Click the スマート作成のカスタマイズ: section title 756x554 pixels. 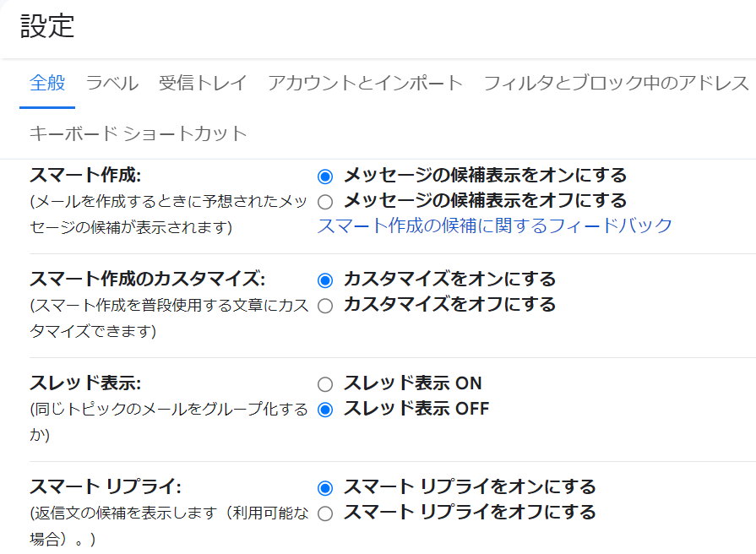point(147,279)
